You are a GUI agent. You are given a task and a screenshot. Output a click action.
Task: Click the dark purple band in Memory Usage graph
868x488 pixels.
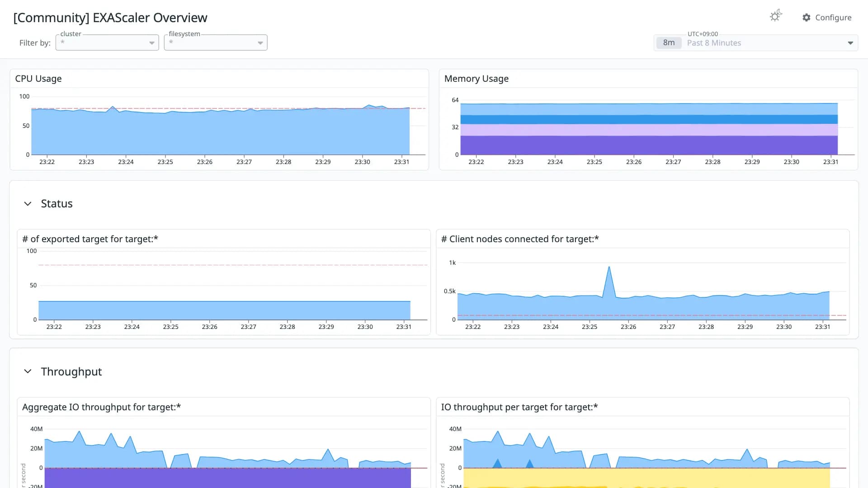tap(649, 145)
